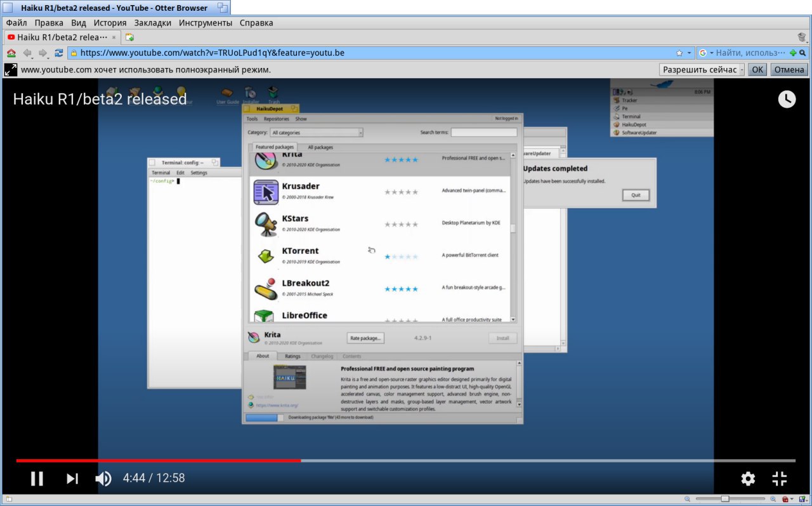Open the content blocking icon in status bar

tap(785, 500)
